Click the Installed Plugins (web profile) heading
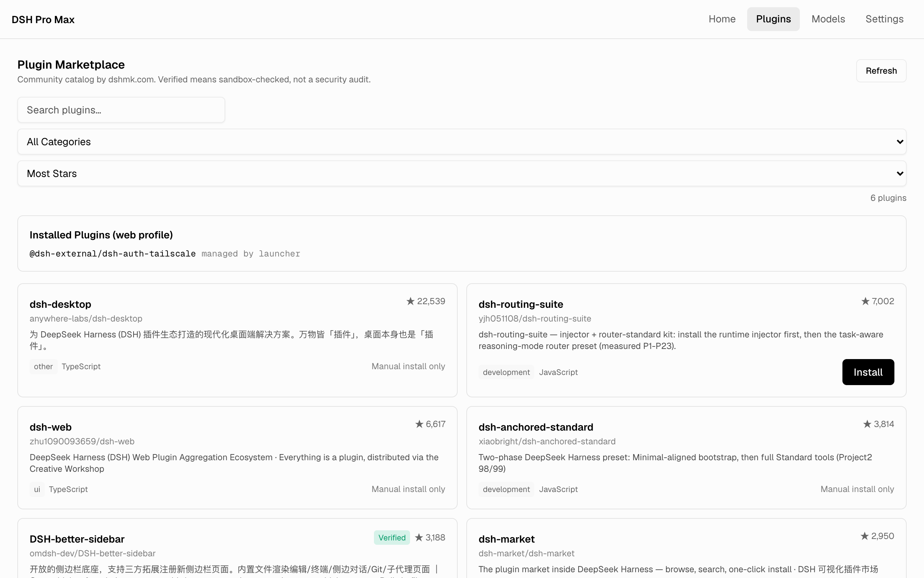This screenshot has width=924, height=578. tap(101, 235)
